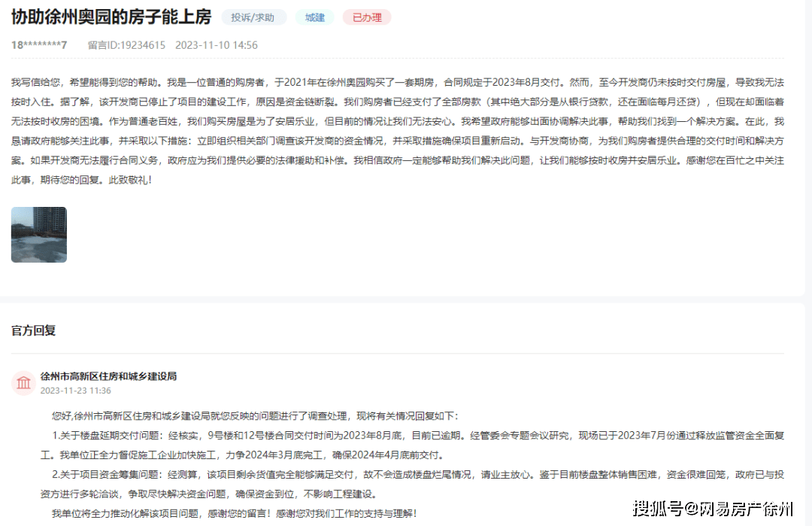The width and height of the screenshot is (812, 526).
Task: Open the 徐州市高新区住房和城乡建设局 department name
Action: (108, 376)
